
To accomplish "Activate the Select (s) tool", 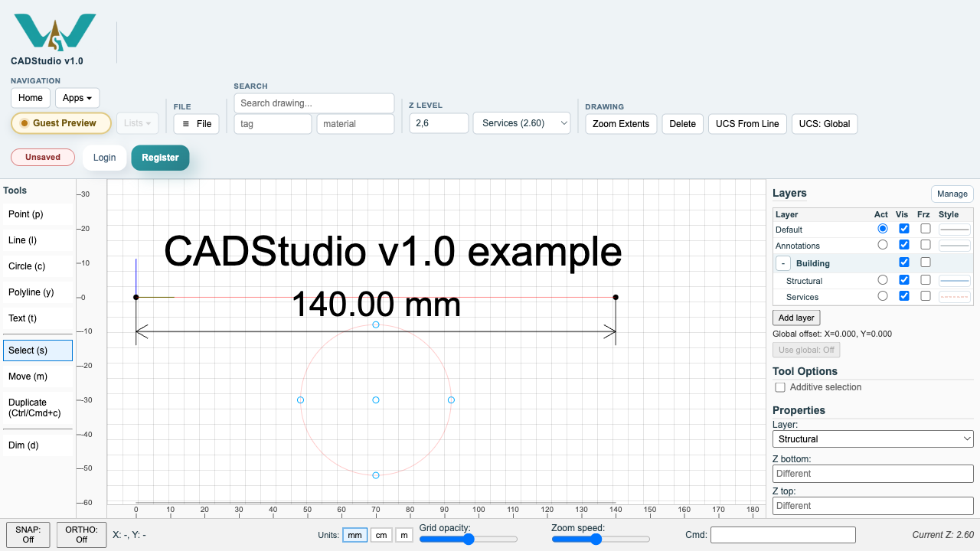I will 38,350.
